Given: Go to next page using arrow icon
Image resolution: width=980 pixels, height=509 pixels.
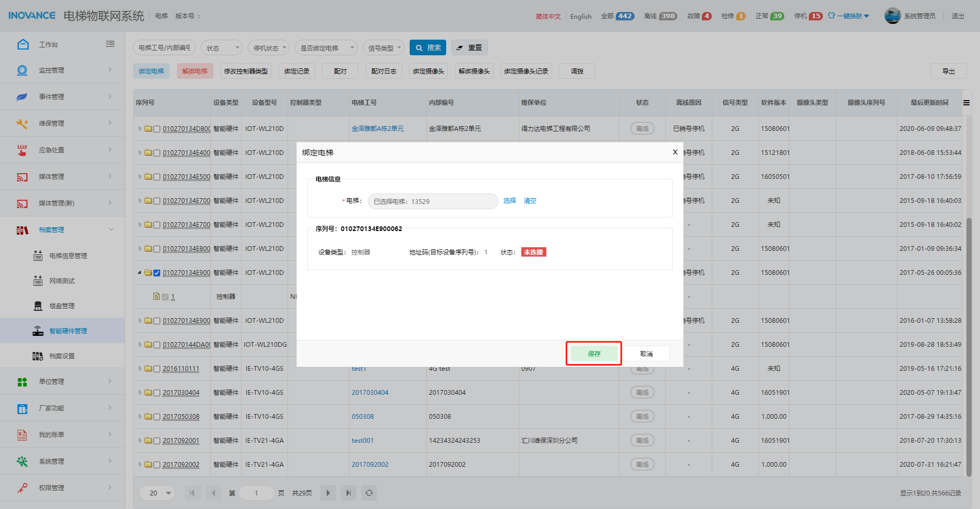Looking at the screenshot, I should point(328,493).
